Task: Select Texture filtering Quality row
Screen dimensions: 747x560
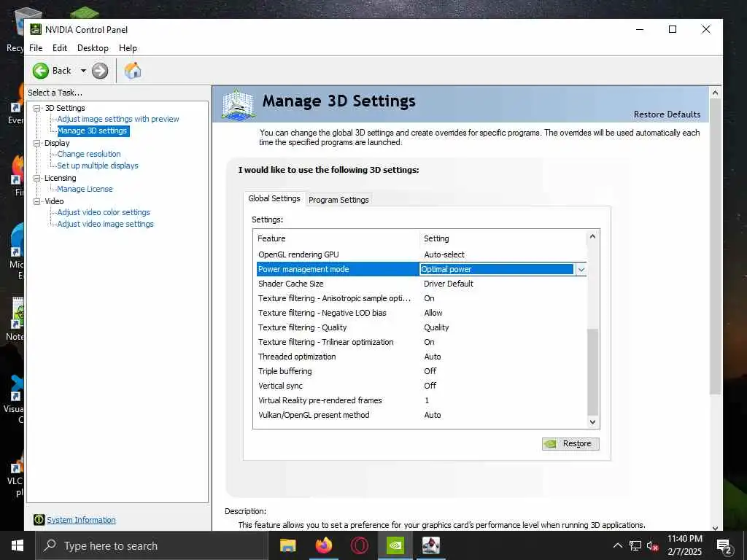Action: coord(421,327)
